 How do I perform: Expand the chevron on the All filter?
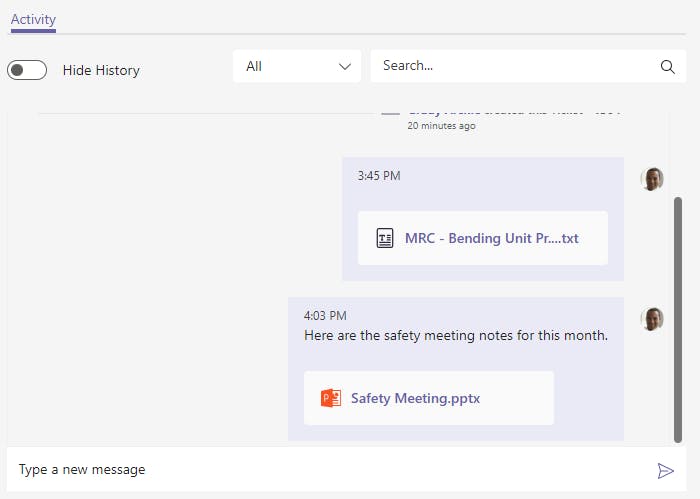[x=346, y=66]
